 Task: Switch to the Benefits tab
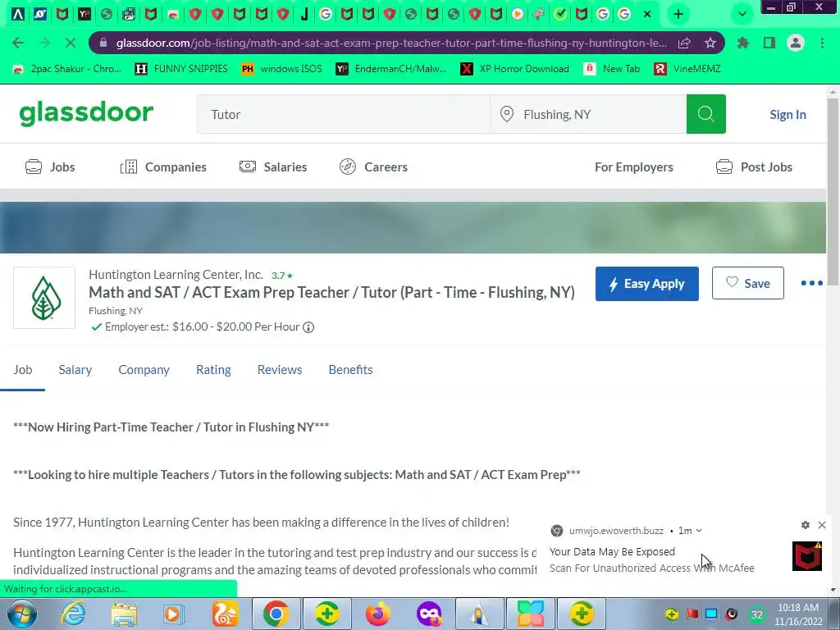click(x=350, y=370)
